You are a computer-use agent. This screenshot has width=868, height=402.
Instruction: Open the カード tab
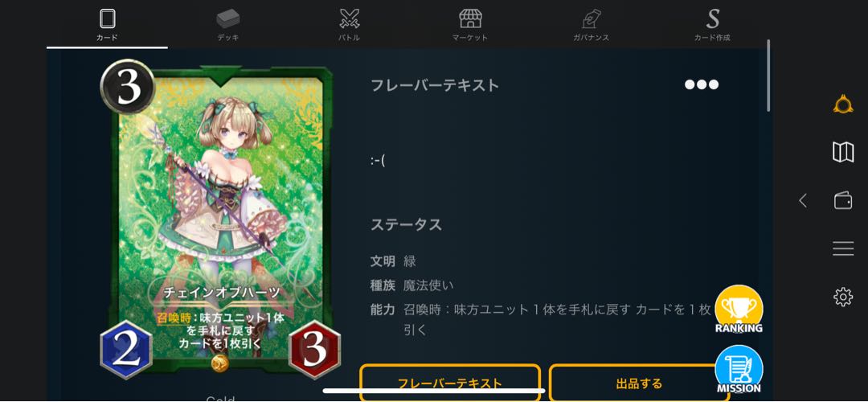pos(108,24)
